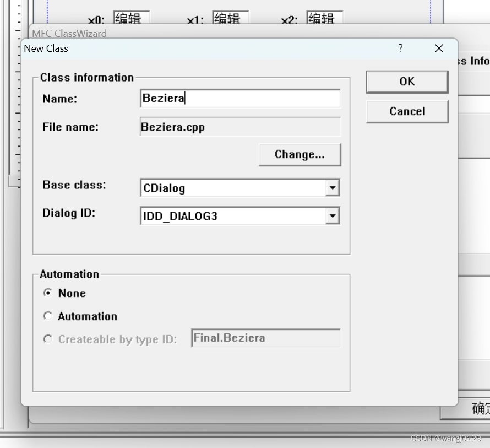This screenshot has width=490, height=448.
Task: Select the Automation radio button
Action: point(48,316)
